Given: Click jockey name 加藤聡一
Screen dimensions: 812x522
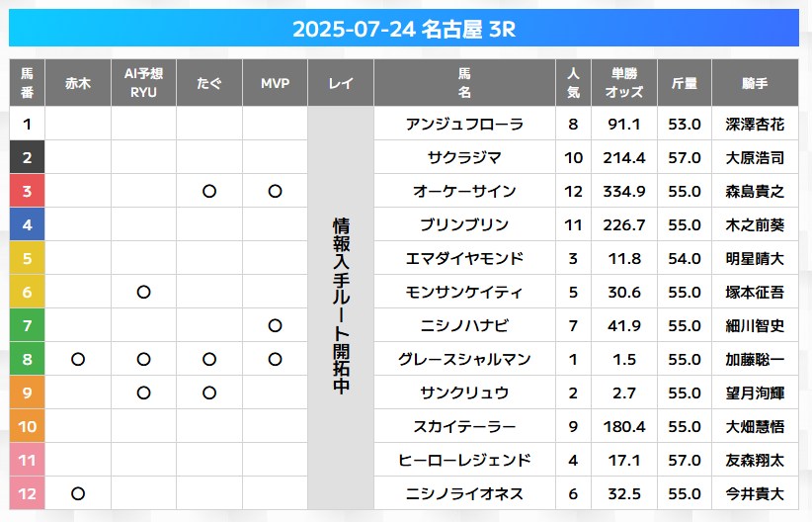Looking at the screenshot, I should tap(755, 359).
